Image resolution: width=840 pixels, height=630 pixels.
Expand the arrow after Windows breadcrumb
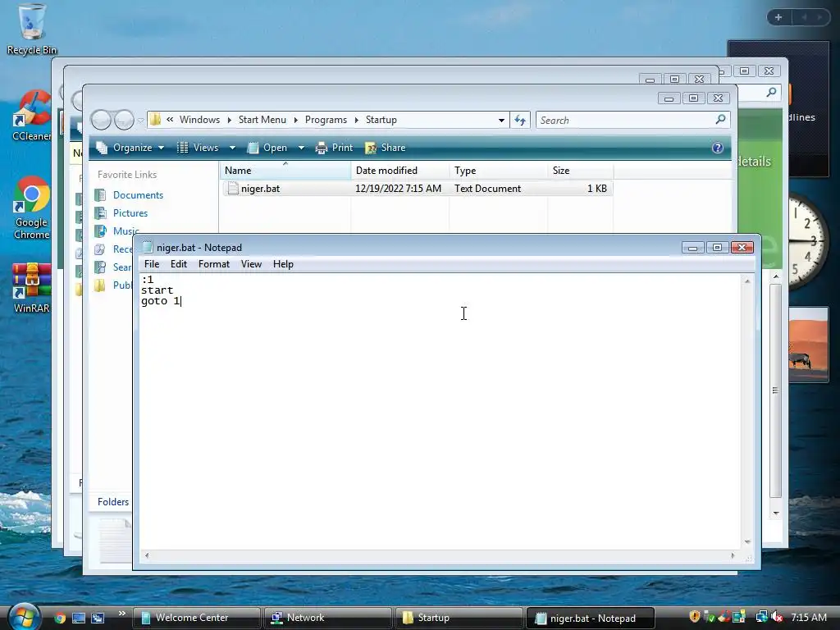pyautogui.click(x=230, y=120)
